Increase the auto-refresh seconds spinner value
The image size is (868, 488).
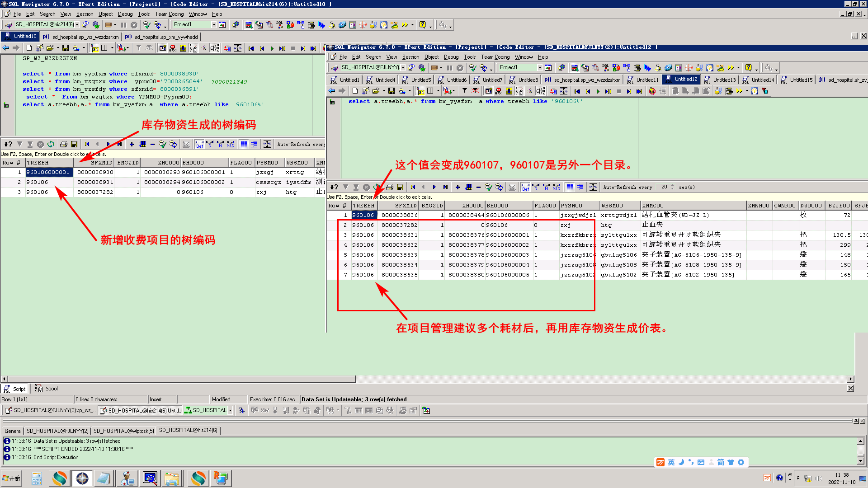point(673,185)
